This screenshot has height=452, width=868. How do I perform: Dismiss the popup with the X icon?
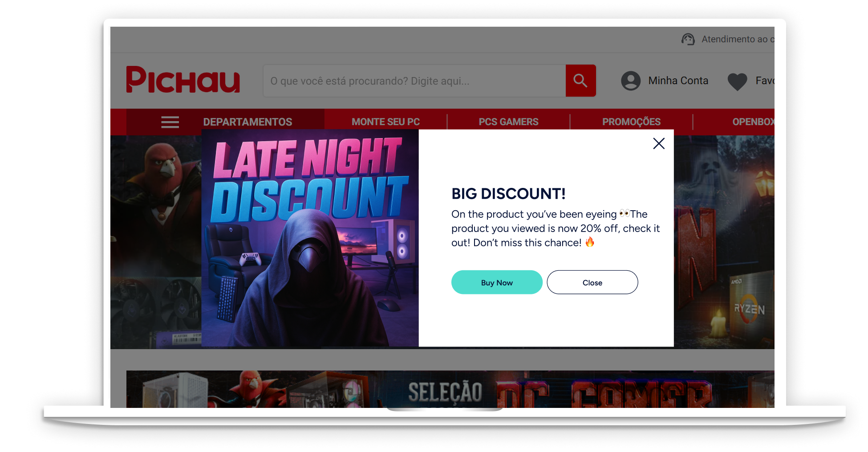pos(659,143)
